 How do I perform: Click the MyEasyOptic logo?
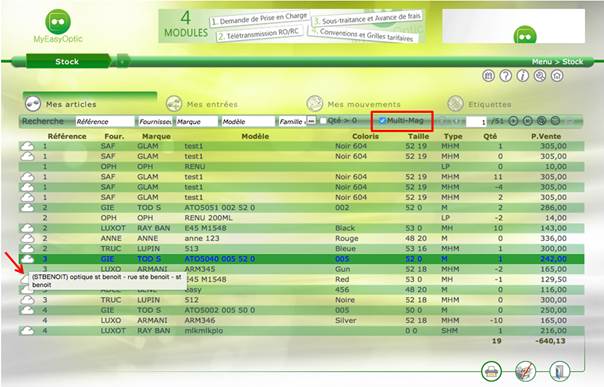(58, 26)
